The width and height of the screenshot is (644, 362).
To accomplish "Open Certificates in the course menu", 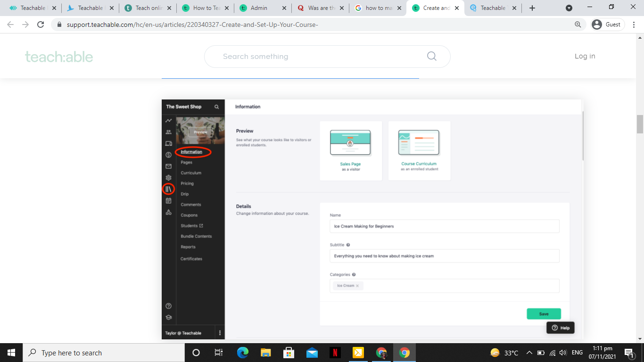I will [191, 259].
